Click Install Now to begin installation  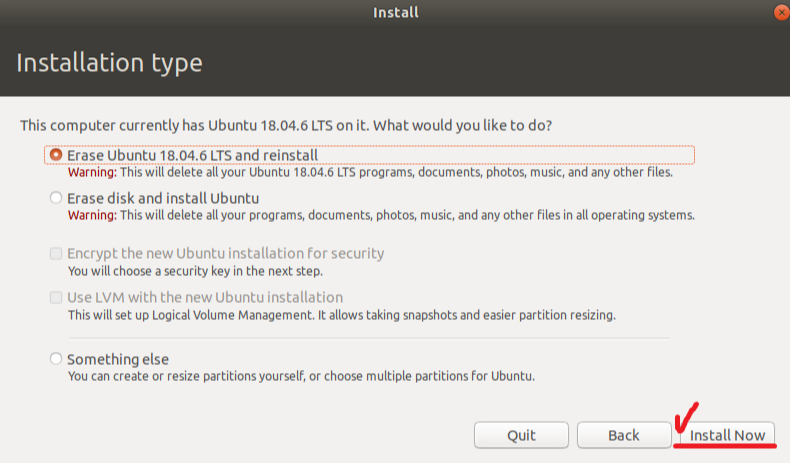[727, 435]
